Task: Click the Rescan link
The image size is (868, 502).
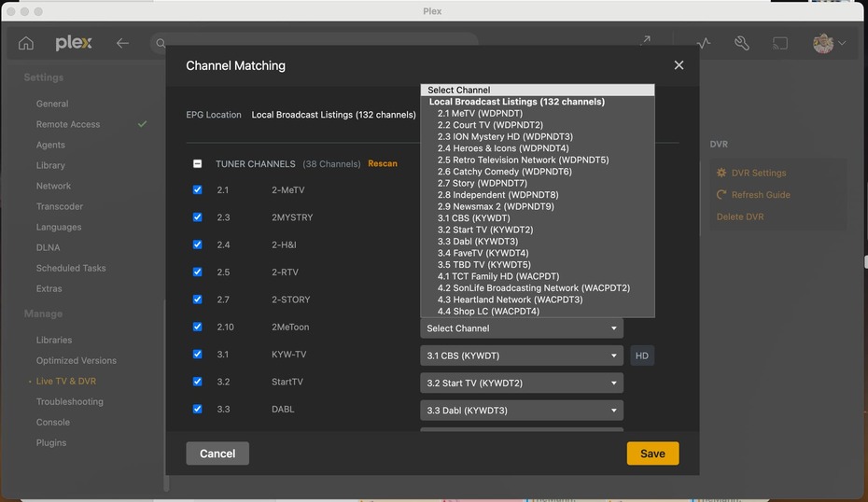Action: (383, 163)
